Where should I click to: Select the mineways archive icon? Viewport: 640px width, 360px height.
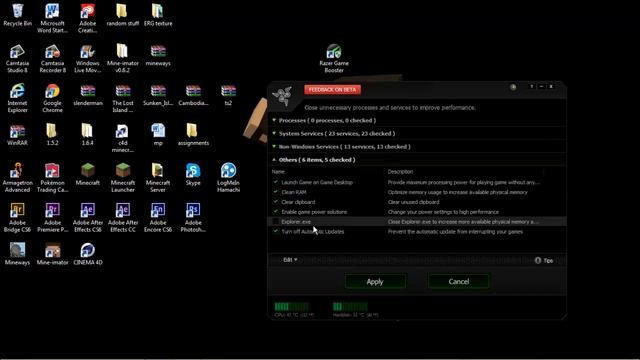tap(158, 56)
